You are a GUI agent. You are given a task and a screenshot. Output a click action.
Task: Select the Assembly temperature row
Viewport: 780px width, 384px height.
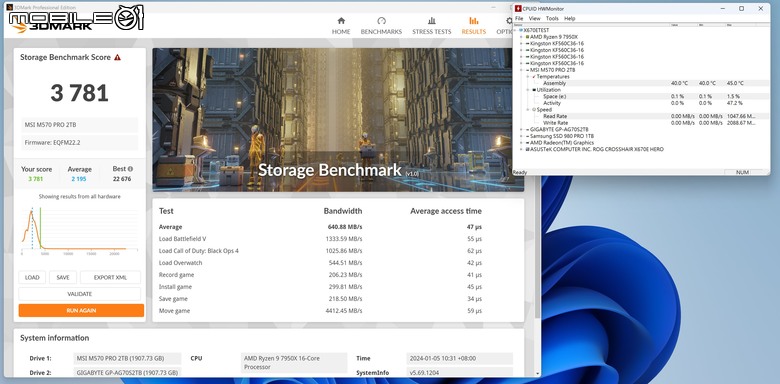641,83
